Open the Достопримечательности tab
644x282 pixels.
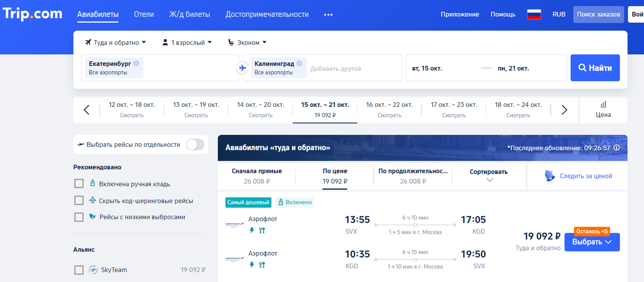(267, 15)
